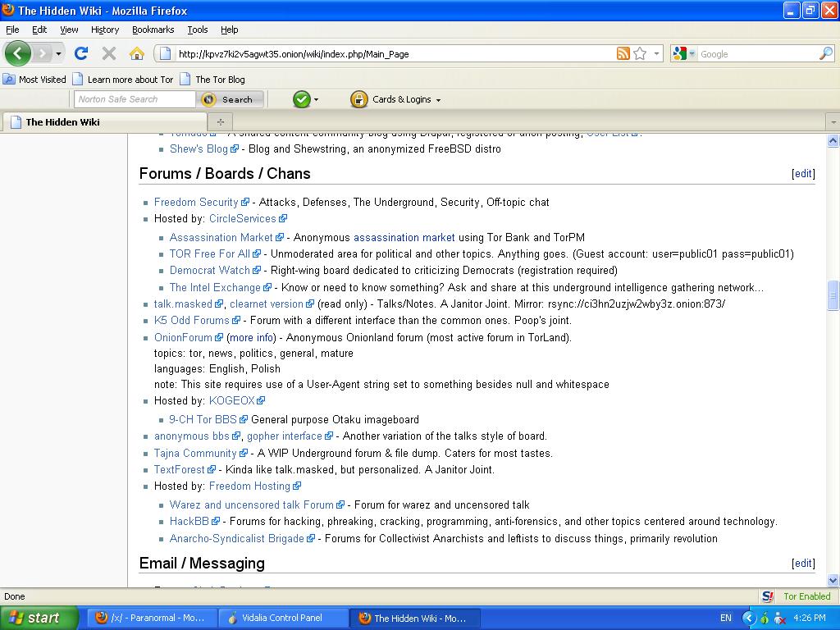Open the File menu
840x630 pixels.
point(12,30)
